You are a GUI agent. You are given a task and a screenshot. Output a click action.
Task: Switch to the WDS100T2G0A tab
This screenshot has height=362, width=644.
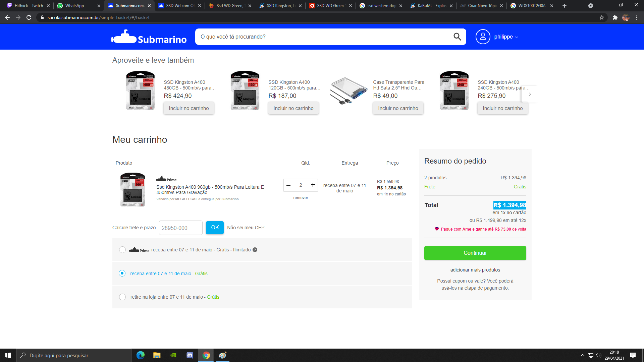pyautogui.click(x=532, y=6)
